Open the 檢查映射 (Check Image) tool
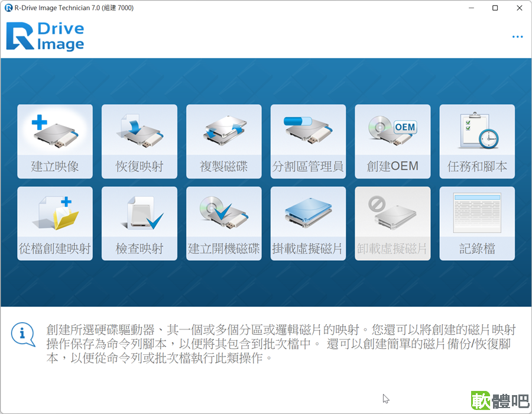This screenshot has width=532, height=414. [140, 223]
